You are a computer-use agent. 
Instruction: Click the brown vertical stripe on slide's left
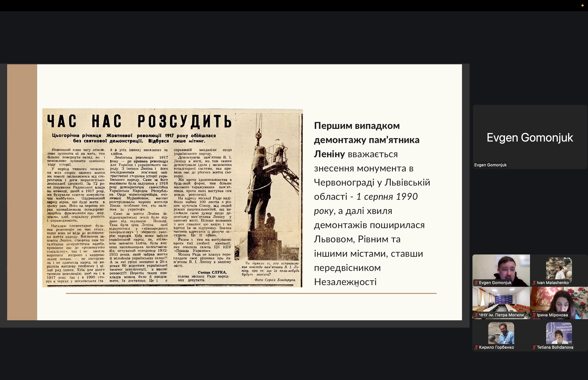[22, 192]
